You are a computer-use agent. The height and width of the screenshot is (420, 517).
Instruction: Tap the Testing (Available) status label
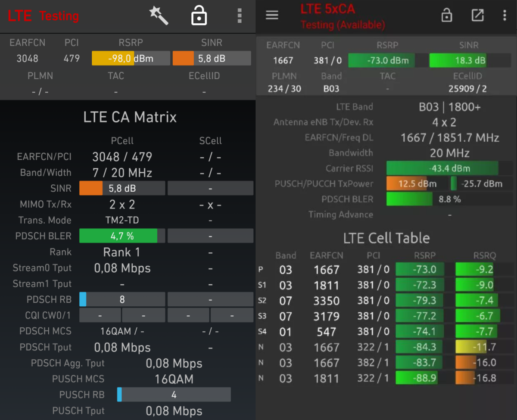(x=343, y=25)
